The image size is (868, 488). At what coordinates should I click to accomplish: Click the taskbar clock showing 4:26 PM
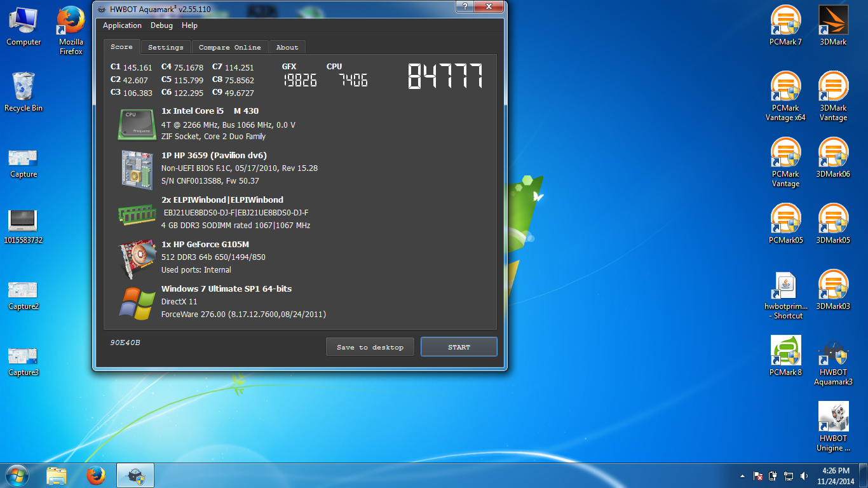click(x=836, y=476)
